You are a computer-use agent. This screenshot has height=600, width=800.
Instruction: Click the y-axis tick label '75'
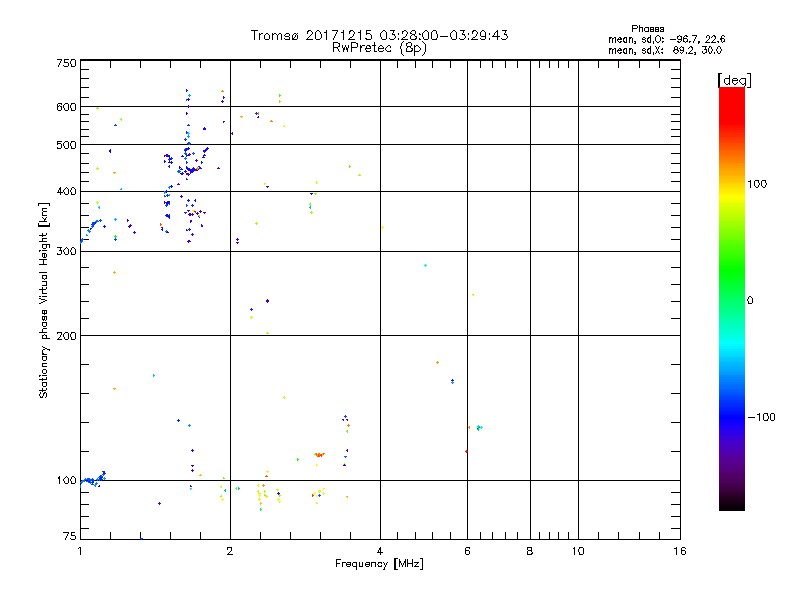(x=70, y=536)
